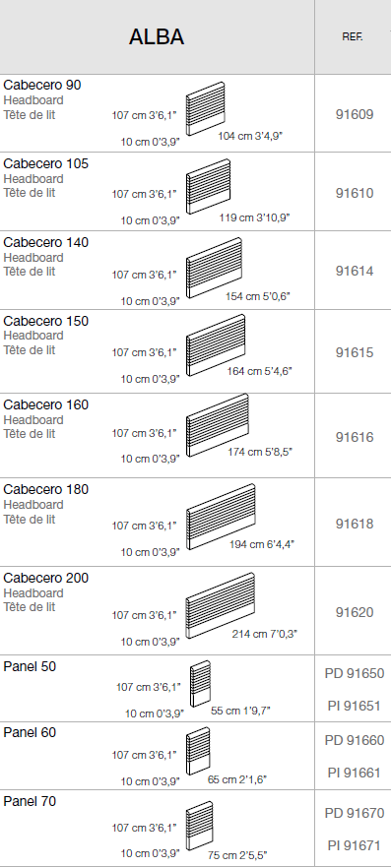
Task: Click the 214 cm 7'0,3" width label
Action: point(265,634)
